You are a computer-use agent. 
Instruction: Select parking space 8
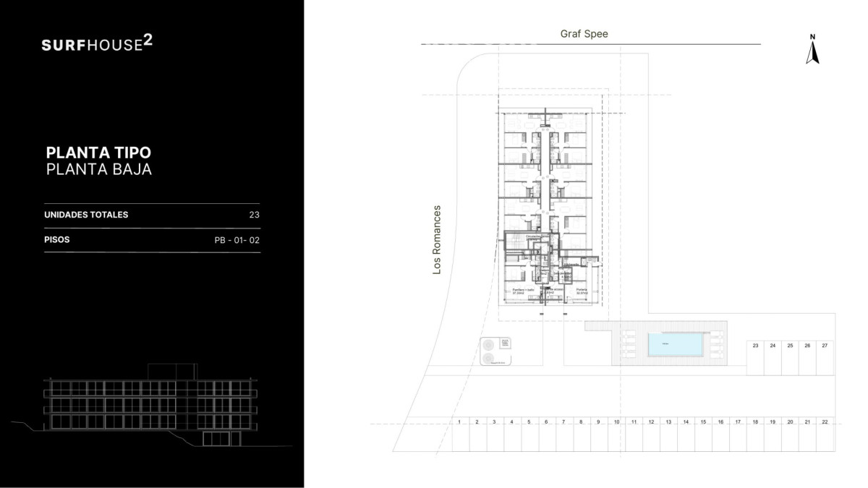pos(582,435)
